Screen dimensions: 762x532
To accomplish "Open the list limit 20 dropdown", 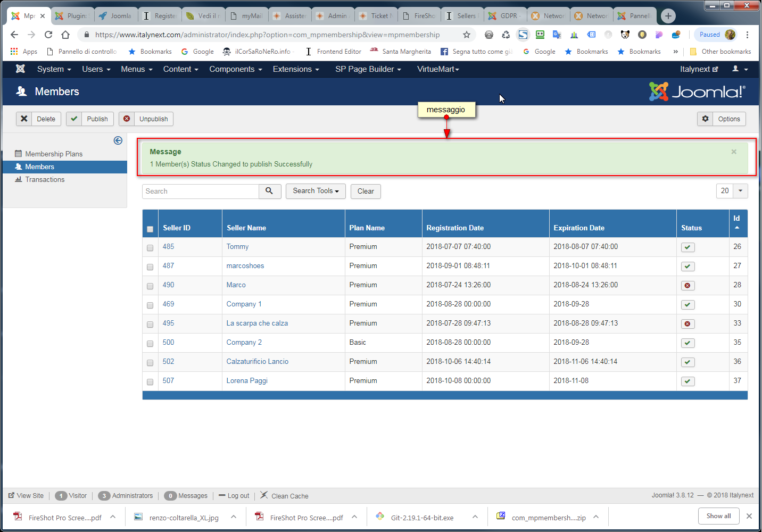I will [x=732, y=191].
